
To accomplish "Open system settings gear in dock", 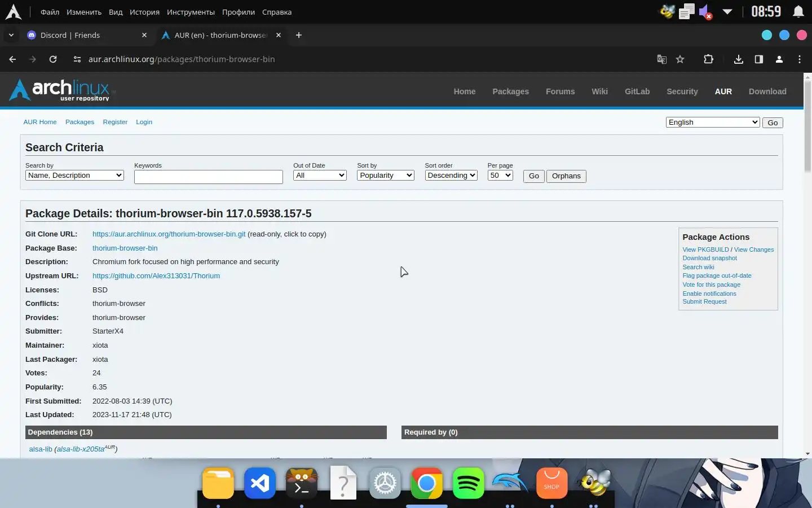I will tap(385, 483).
